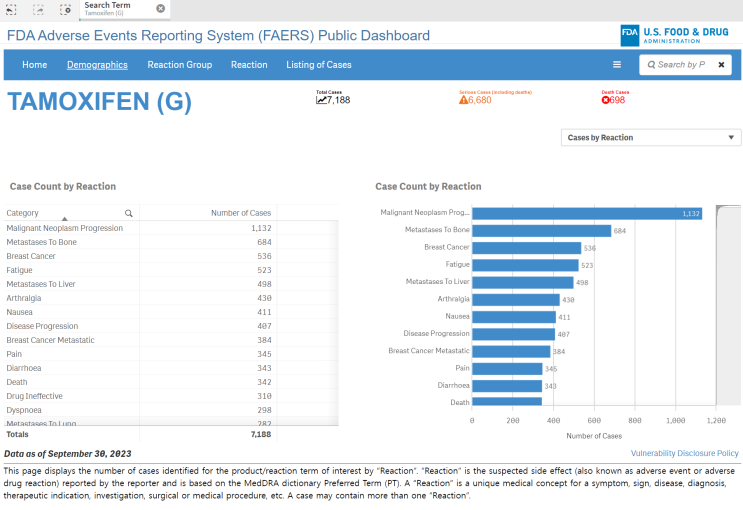The image size is (743, 510).
Task: Select the Arthralgia bar in chart
Action: [x=516, y=300]
